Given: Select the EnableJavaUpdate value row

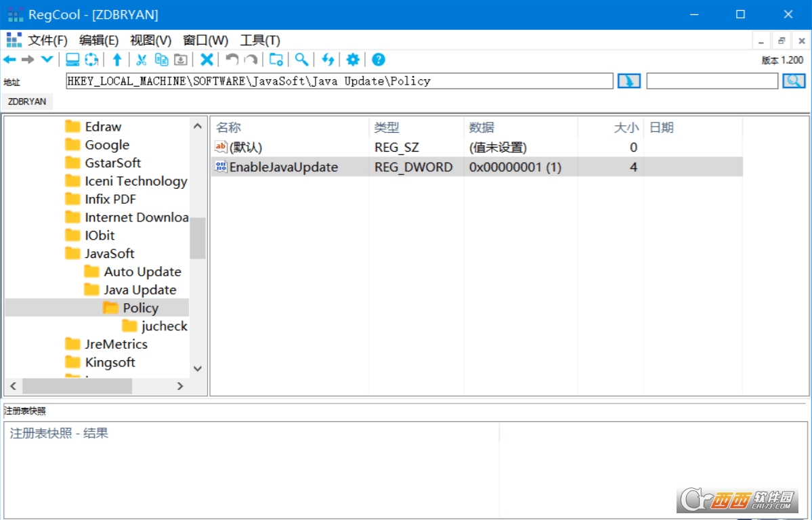Looking at the screenshot, I should (283, 167).
